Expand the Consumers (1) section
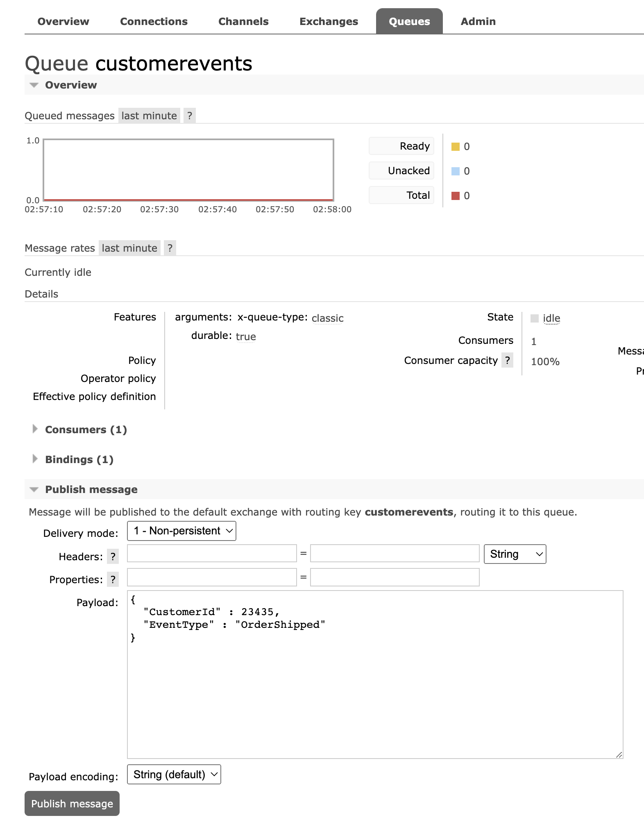This screenshot has width=644, height=827. point(86,429)
